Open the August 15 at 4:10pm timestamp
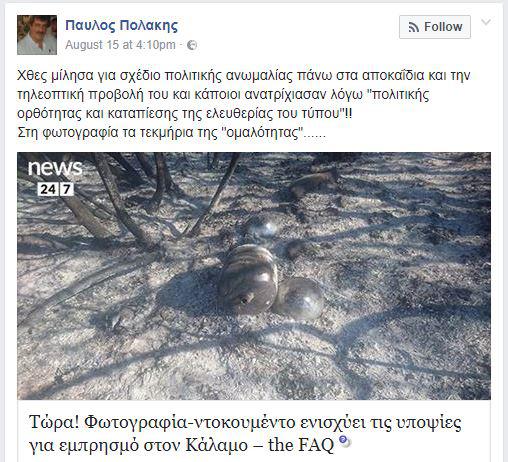 120,45
